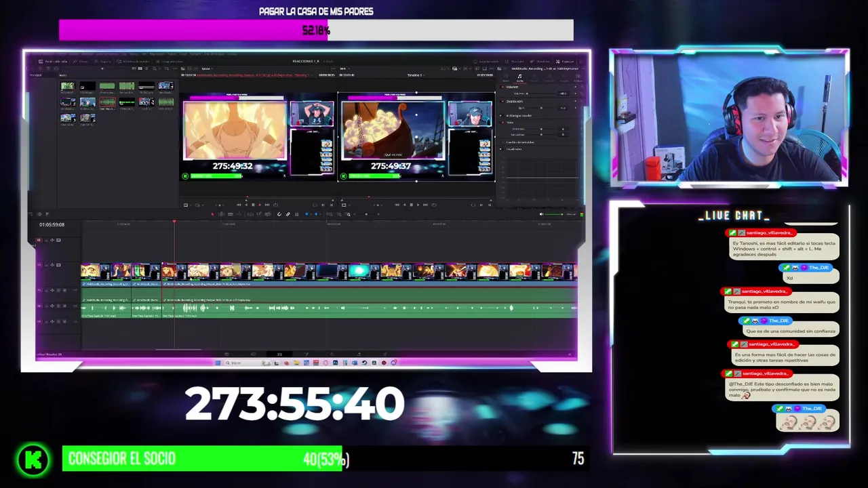This screenshot has width=868, height=488.
Task: Mute audio track A1
Action: [x=64, y=291]
